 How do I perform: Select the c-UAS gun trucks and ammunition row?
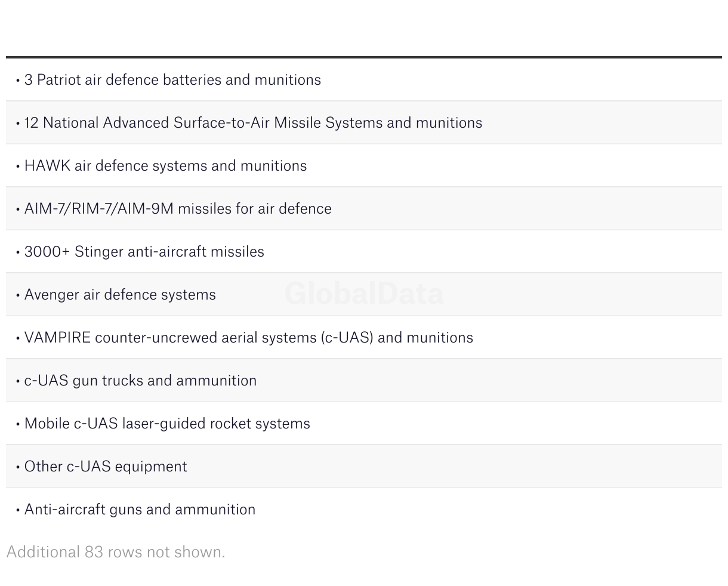140,381
